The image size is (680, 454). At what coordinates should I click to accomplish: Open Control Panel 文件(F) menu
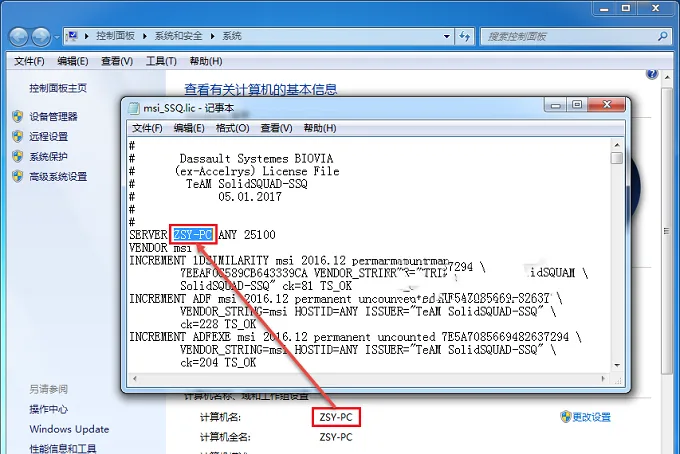(x=29, y=61)
